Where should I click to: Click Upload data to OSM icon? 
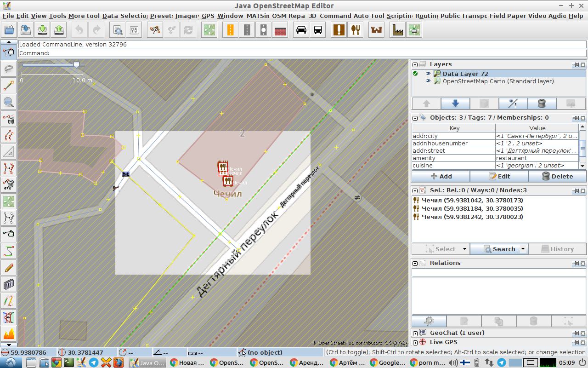(x=59, y=30)
